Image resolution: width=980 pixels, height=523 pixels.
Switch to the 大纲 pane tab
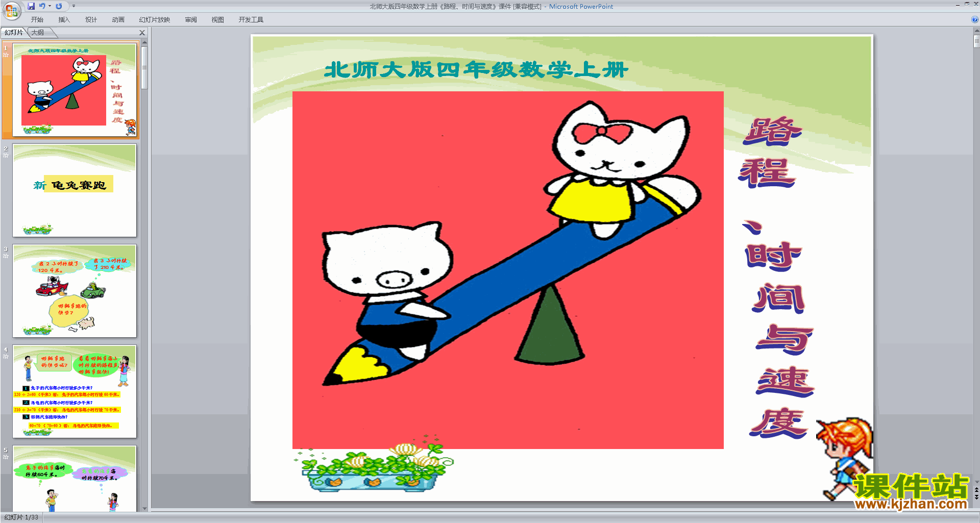[x=38, y=33]
